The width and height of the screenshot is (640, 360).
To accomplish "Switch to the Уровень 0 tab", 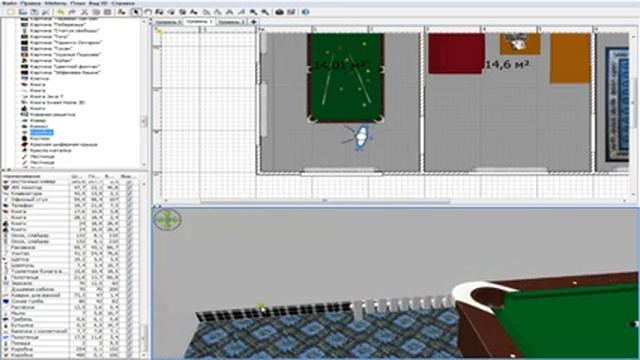I will coord(168,22).
